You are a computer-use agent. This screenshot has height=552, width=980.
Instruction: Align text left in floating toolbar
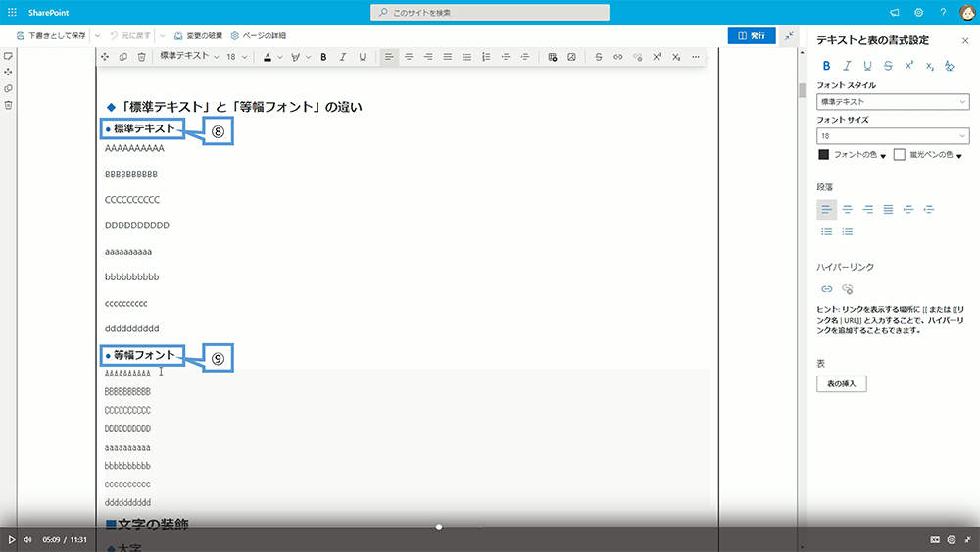click(389, 57)
